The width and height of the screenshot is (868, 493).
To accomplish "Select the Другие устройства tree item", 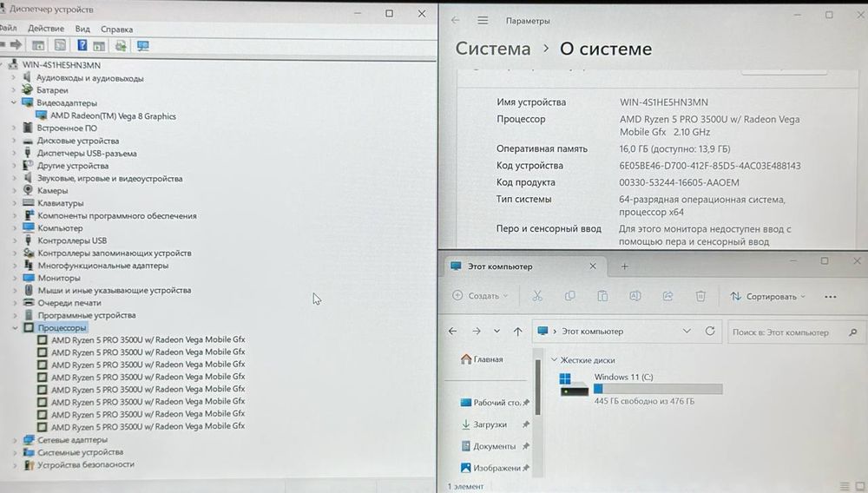I will pos(73,166).
